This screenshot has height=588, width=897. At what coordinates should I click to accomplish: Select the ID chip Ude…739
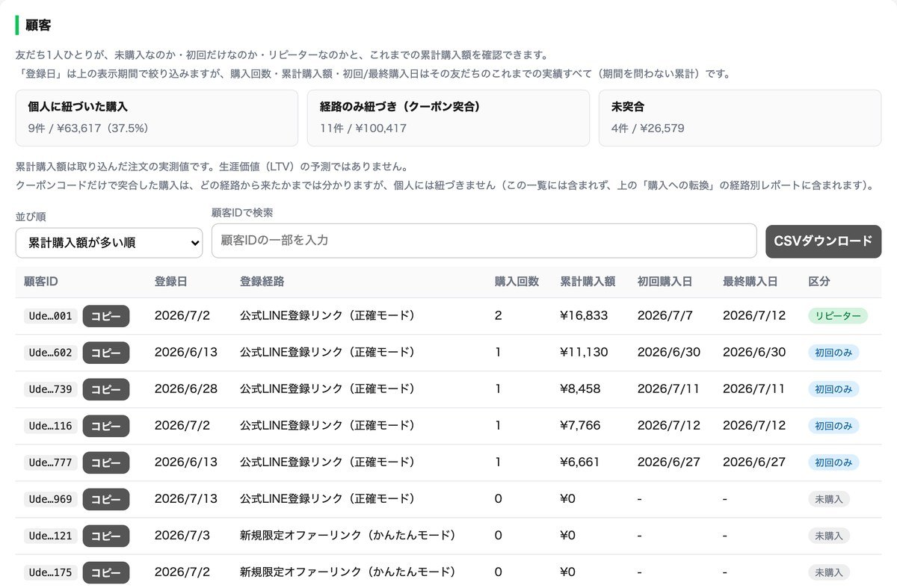(x=50, y=389)
